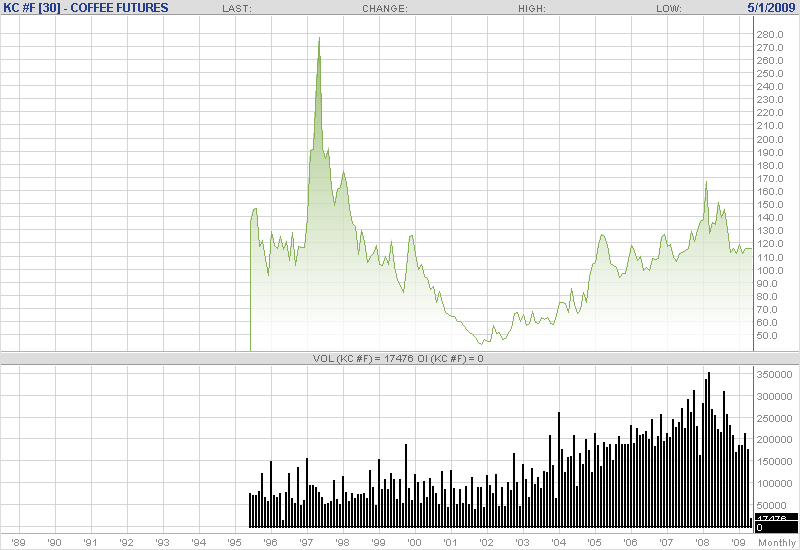Click the 110.0 price axis label
Viewport: 800px width, 550px height.
click(x=769, y=258)
